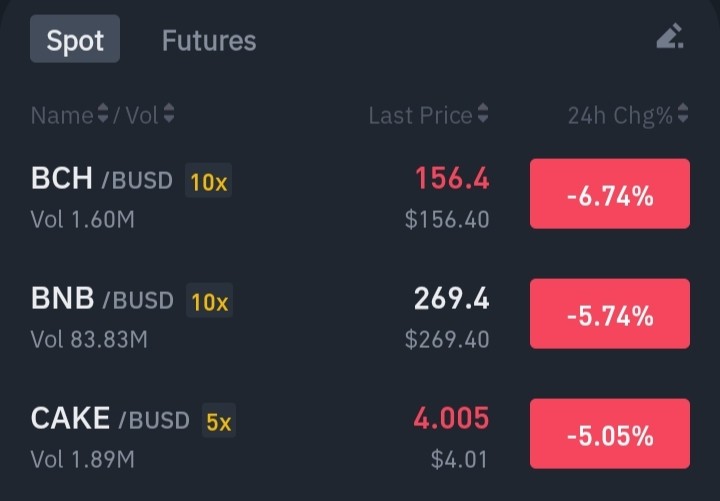Open the BNB /BUSD pair
The width and height of the screenshot is (720, 501).
point(102,298)
